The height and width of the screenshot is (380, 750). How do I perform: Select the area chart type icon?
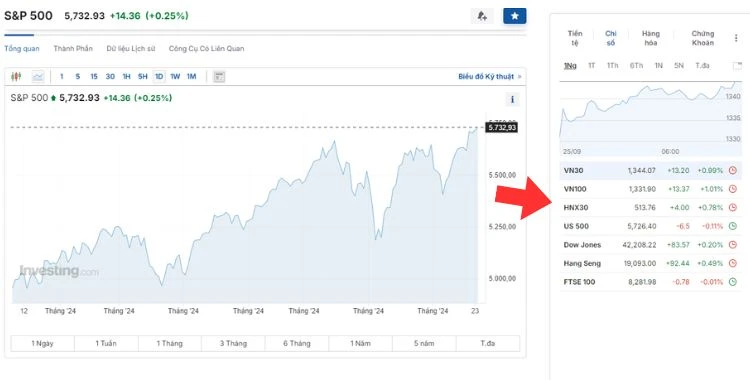tap(38, 77)
